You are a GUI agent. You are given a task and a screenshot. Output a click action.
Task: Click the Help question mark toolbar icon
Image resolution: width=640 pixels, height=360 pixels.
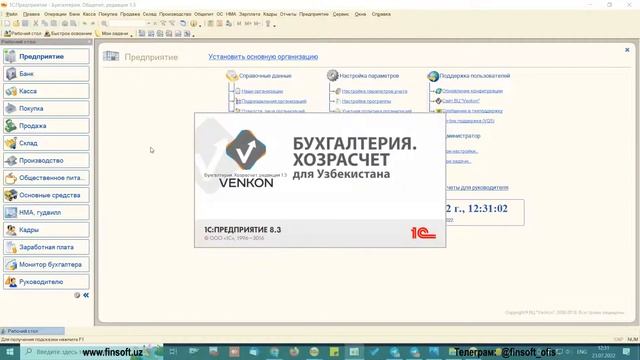click(193, 24)
